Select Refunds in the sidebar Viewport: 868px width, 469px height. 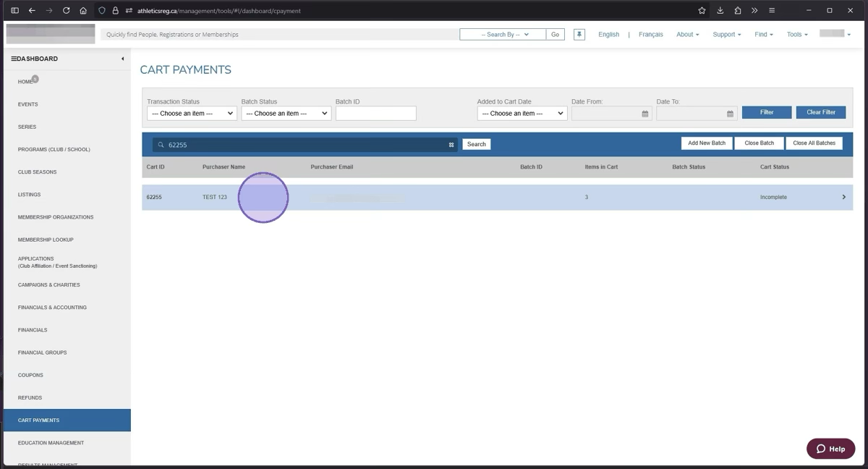tap(30, 397)
